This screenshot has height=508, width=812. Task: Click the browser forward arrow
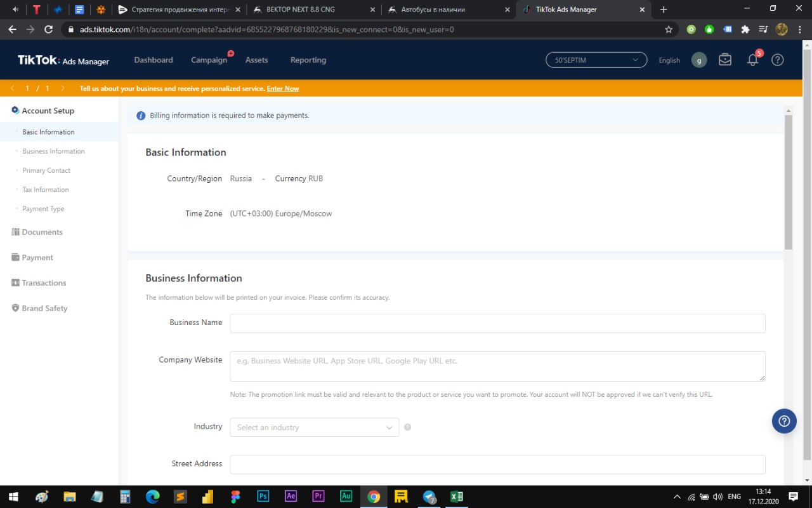click(30, 29)
